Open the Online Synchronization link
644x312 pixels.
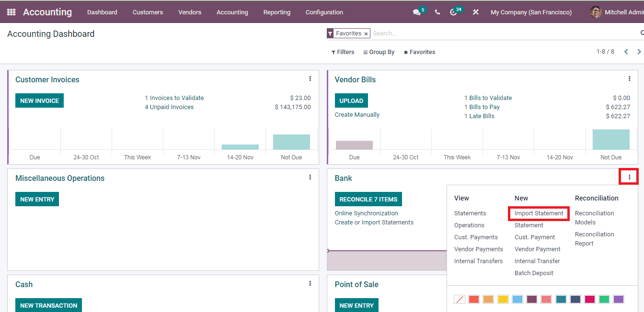click(366, 213)
